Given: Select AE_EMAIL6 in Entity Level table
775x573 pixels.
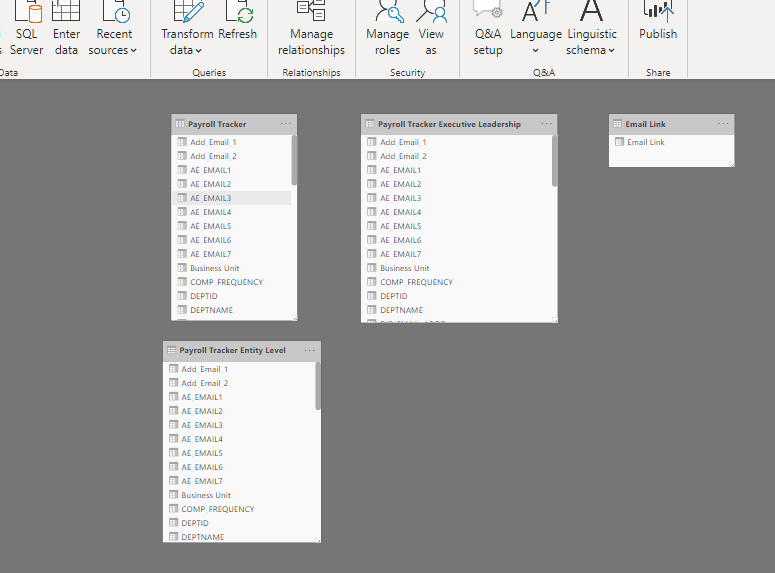Looking at the screenshot, I should click(239, 467).
